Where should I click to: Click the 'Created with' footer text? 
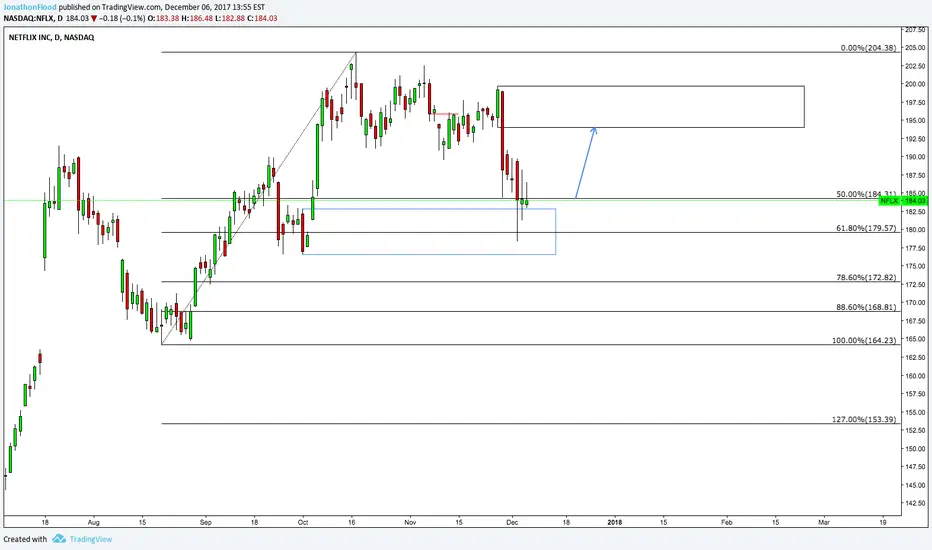(25, 539)
